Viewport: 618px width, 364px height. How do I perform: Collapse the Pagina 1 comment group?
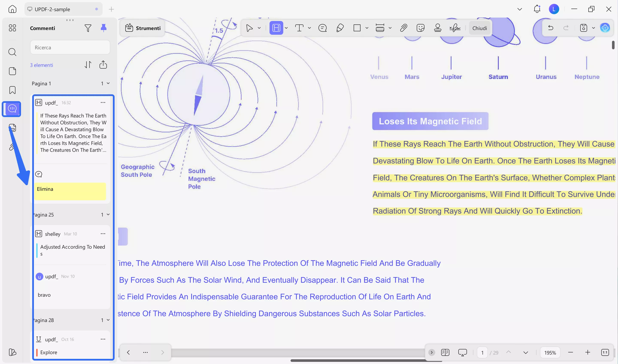point(108,83)
